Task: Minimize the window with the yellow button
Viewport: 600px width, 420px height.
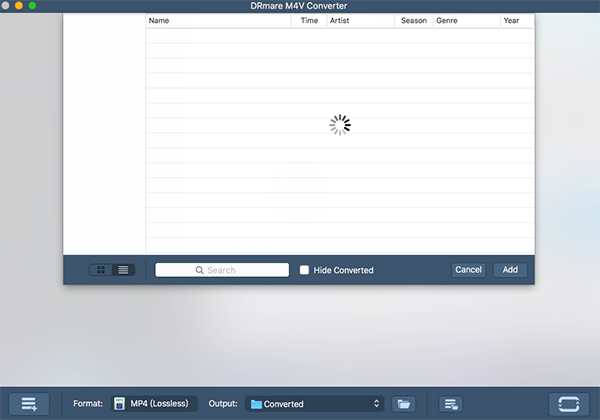Action: pos(19,5)
